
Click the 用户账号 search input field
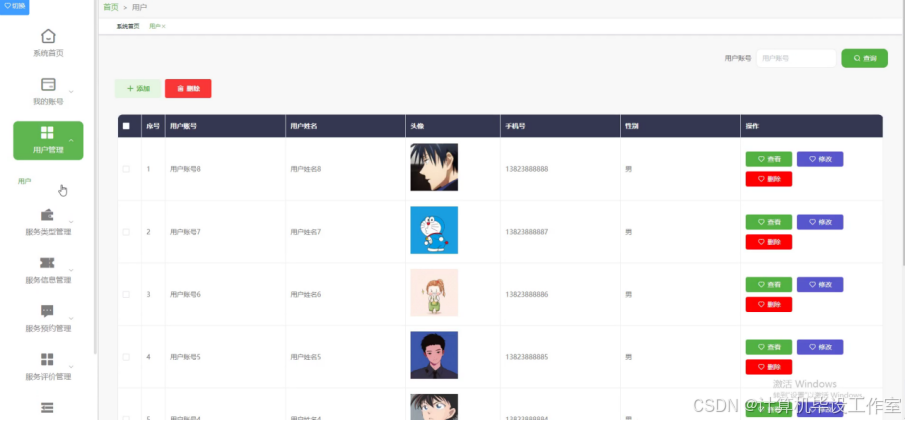tap(796, 58)
